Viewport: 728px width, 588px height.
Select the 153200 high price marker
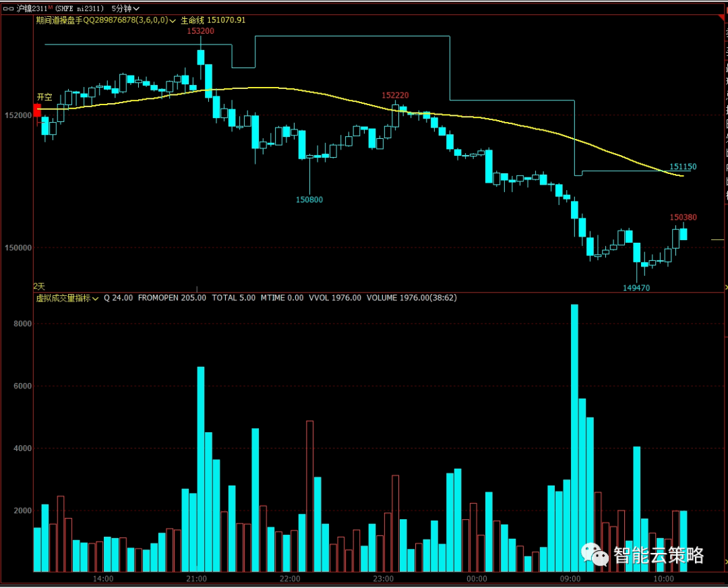(201, 31)
